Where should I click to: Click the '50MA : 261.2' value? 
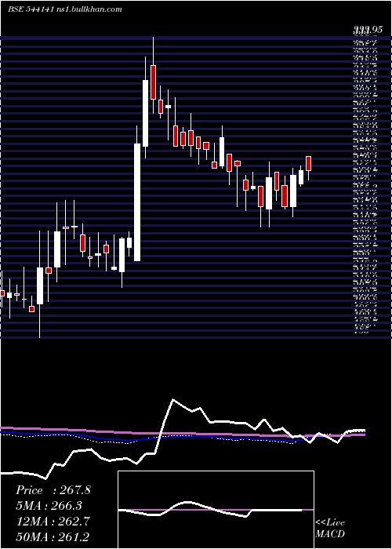pyautogui.click(x=53, y=536)
